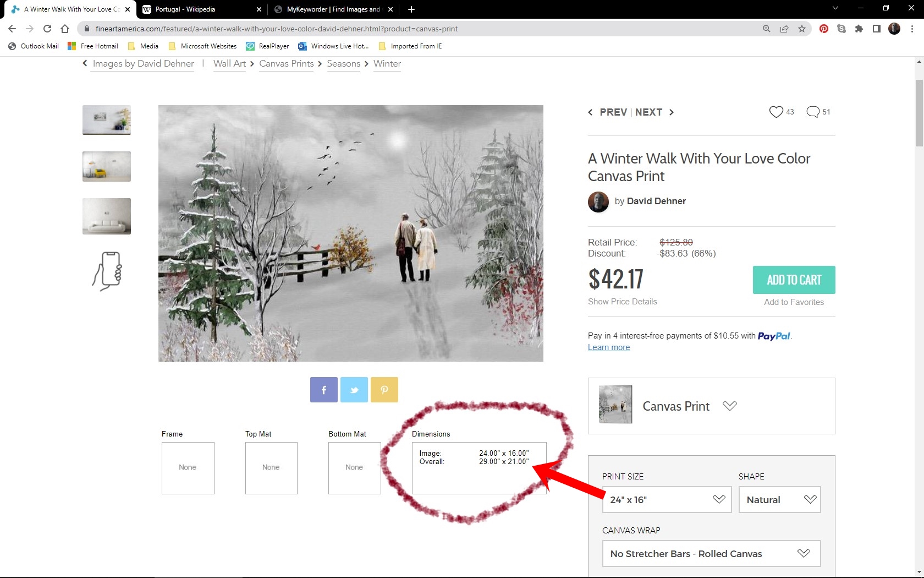This screenshot has width=924, height=578.
Task: Open a new browser tab
Action: coord(411,9)
